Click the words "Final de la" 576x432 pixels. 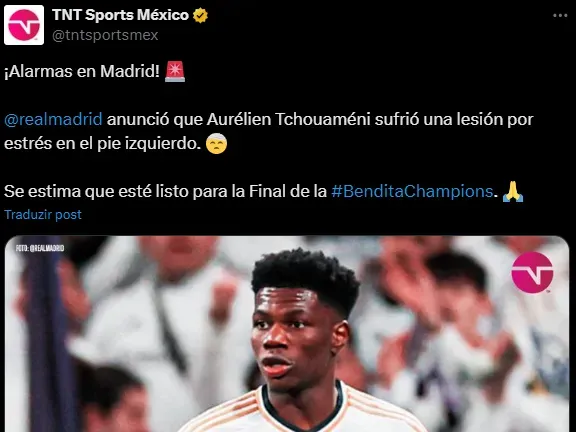point(288,191)
